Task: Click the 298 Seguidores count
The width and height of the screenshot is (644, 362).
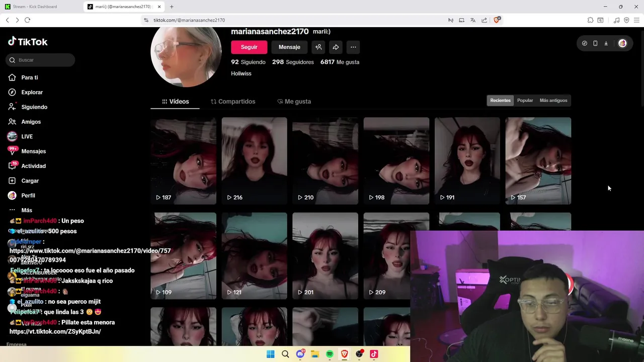Action: tap(293, 62)
